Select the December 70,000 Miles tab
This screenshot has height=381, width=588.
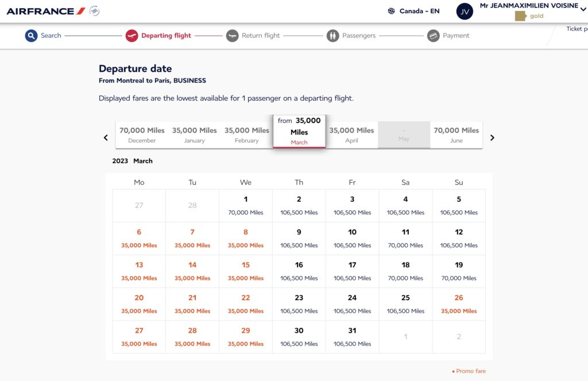pyautogui.click(x=142, y=135)
